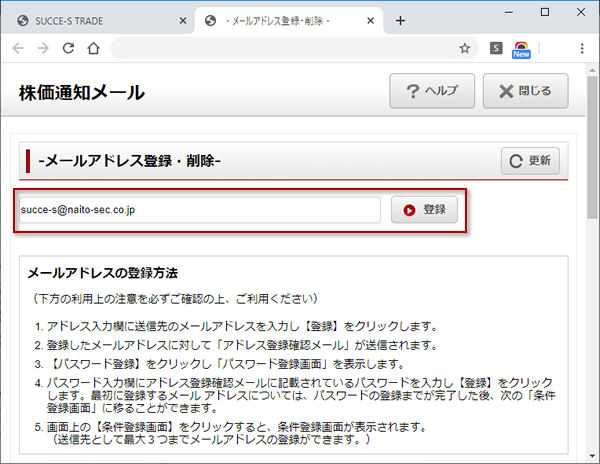Bookmark this page with the star icon
The image size is (600, 464).
point(464,48)
